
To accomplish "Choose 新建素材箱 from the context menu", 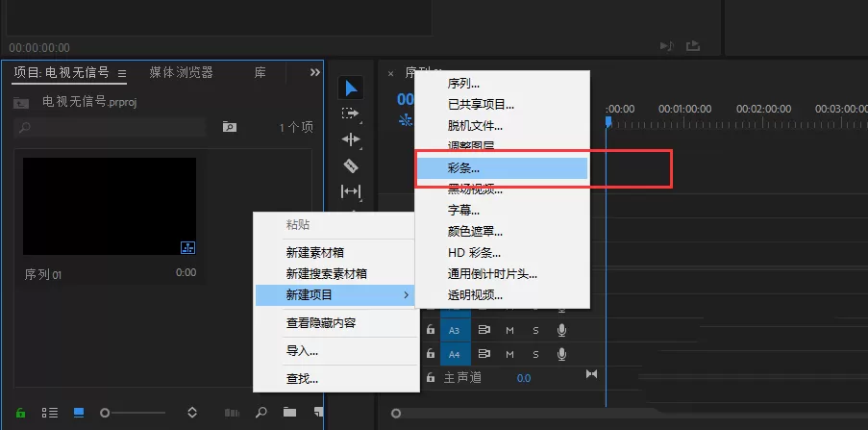I will coord(336,253).
